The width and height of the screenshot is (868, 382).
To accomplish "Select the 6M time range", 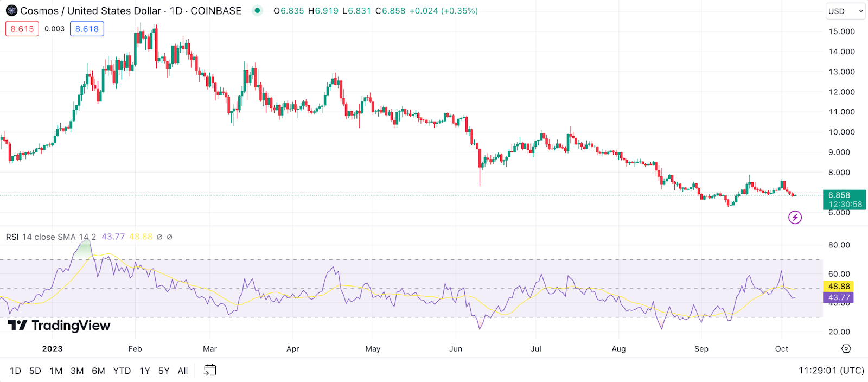I will click(x=98, y=371).
